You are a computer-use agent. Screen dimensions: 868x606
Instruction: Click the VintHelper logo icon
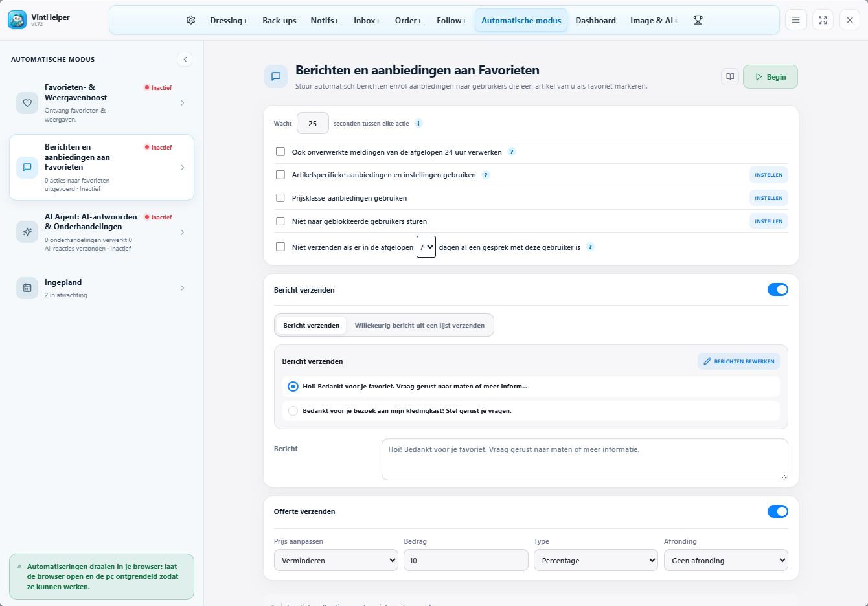coord(17,20)
